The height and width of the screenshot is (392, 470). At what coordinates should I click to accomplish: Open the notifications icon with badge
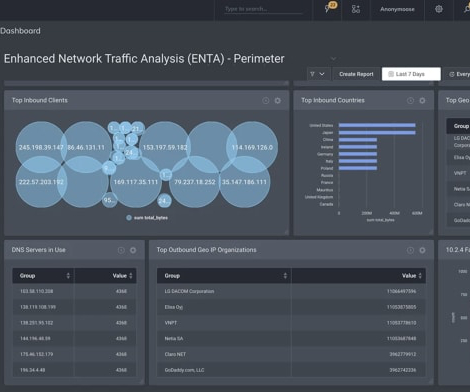[330, 8]
